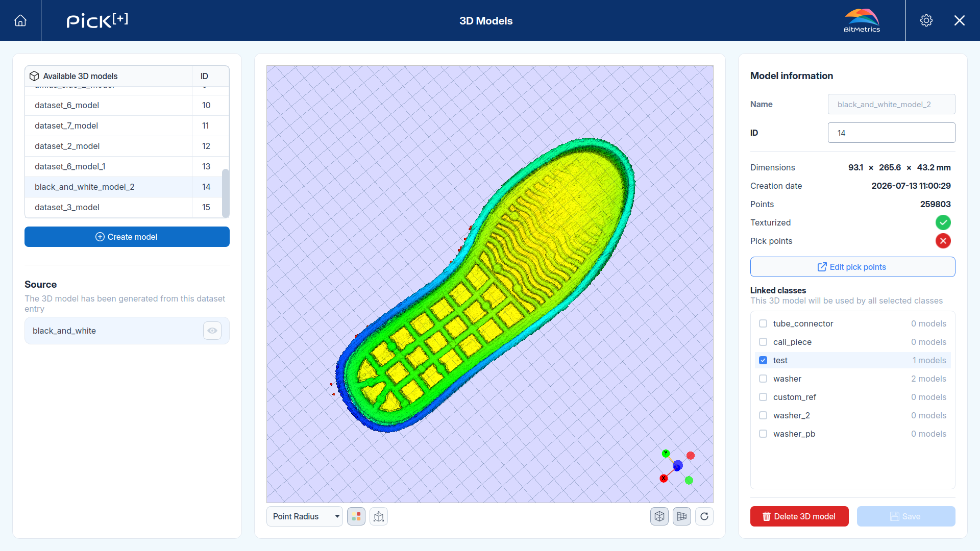Image resolution: width=980 pixels, height=551 pixels.
Task: Select dataset_3_model in the list
Action: pyautogui.click(x=127, y=207)
